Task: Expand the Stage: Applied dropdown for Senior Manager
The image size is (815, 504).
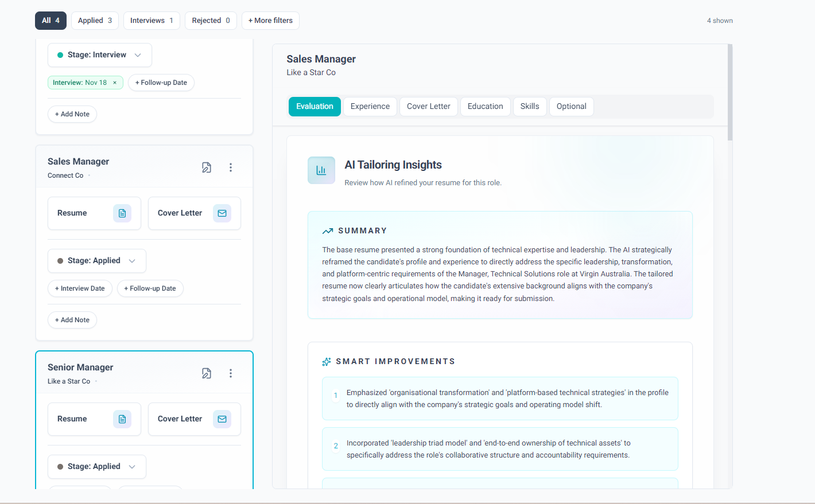Action: (x=96, y=466)
